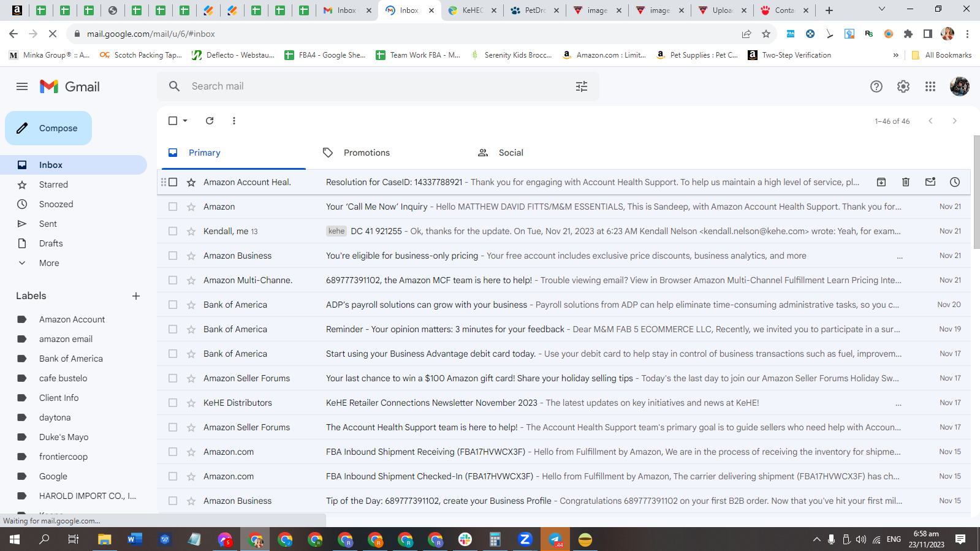Open the Bank of America label

click(71, 359)
